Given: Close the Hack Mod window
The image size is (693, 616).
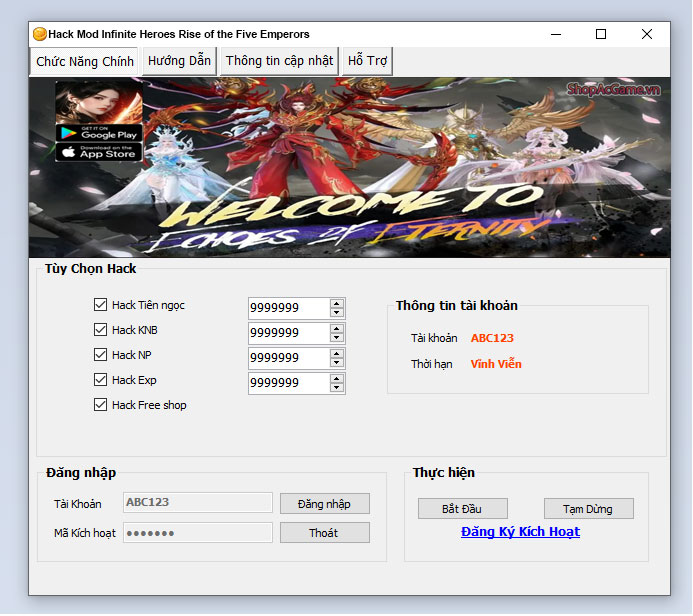Looking at the screenshot, I should tap(647, 34).
